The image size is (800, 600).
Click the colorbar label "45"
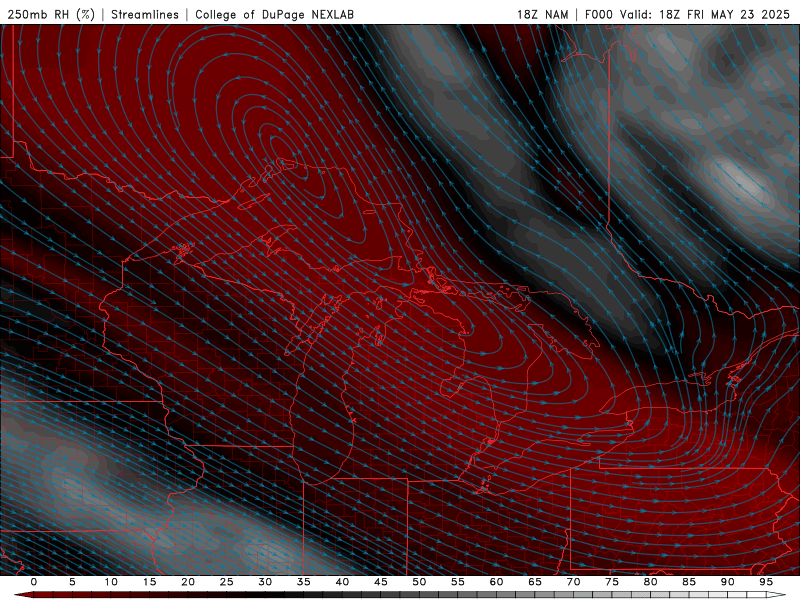(x=381, y=582)
